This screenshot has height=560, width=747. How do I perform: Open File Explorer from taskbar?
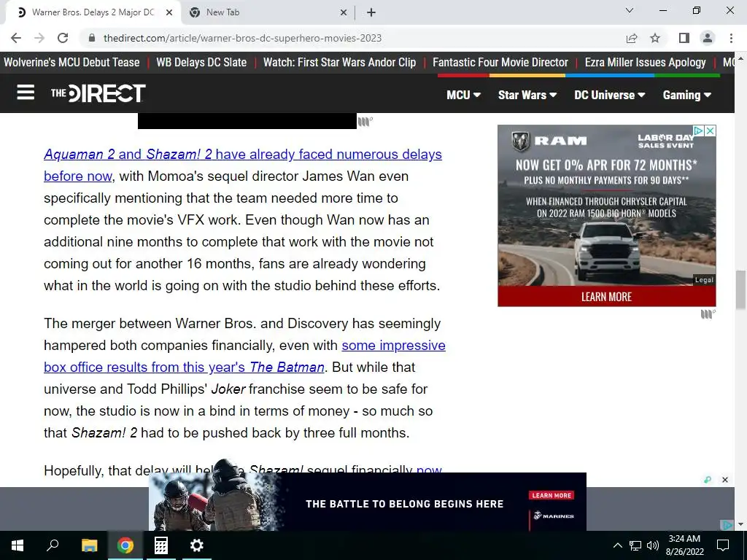pos(89,545)
